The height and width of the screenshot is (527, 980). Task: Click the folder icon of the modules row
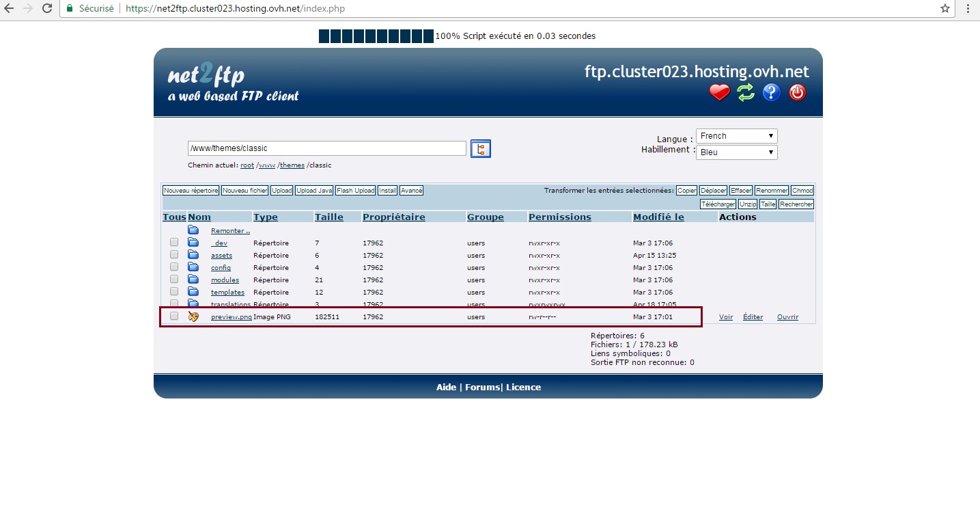pyautogui.click(x=193, y=280)
